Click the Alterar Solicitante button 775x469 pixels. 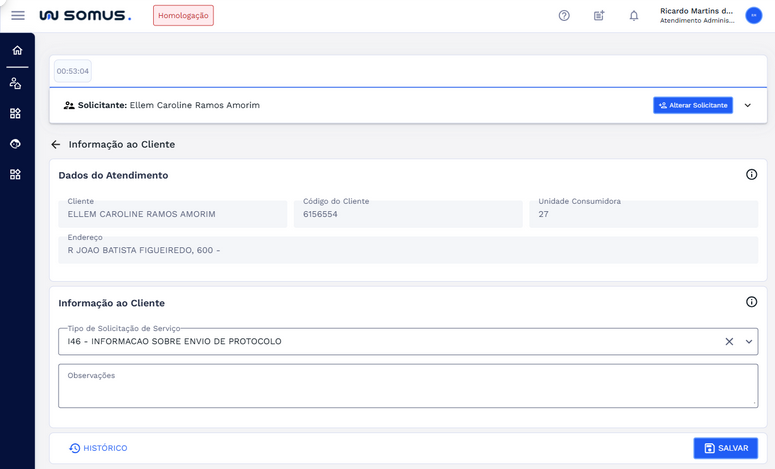[x=693, y=106]
